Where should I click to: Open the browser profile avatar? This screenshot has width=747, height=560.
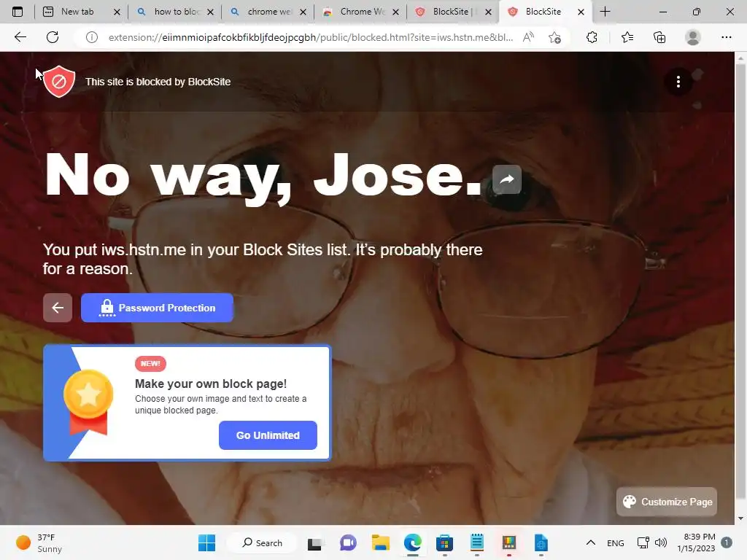point(693,37)
